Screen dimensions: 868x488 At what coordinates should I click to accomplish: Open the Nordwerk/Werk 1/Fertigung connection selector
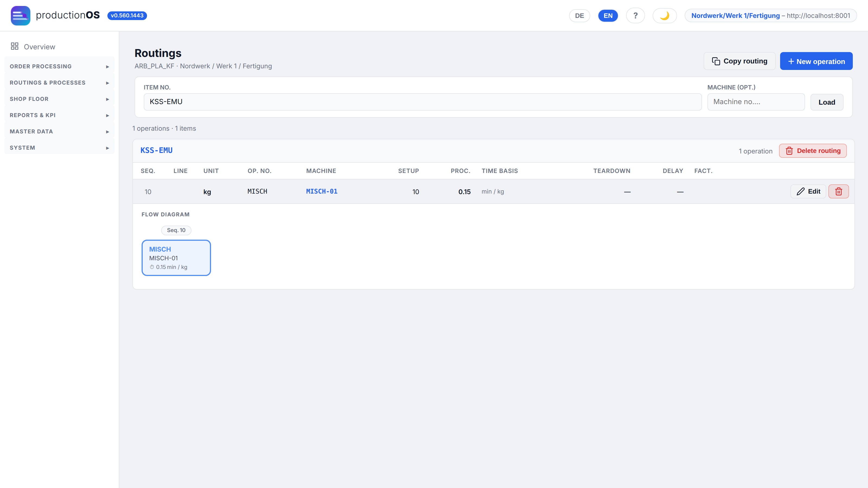(x=771, y=15)
